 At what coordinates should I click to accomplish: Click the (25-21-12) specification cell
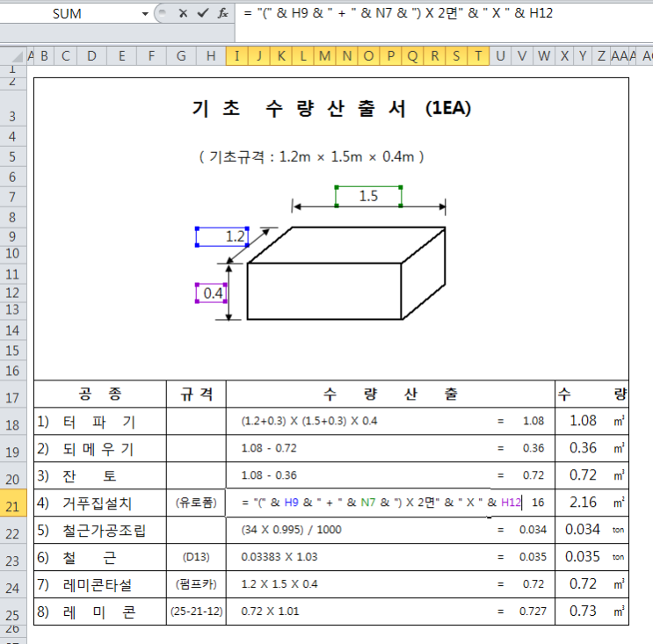pyautogui.click(x=196, y=611)
